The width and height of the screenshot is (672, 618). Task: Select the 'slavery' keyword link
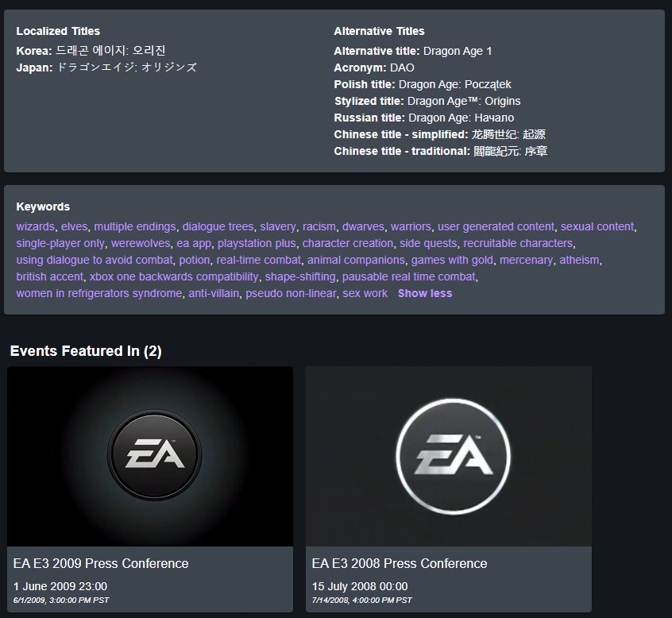point(278,226)
